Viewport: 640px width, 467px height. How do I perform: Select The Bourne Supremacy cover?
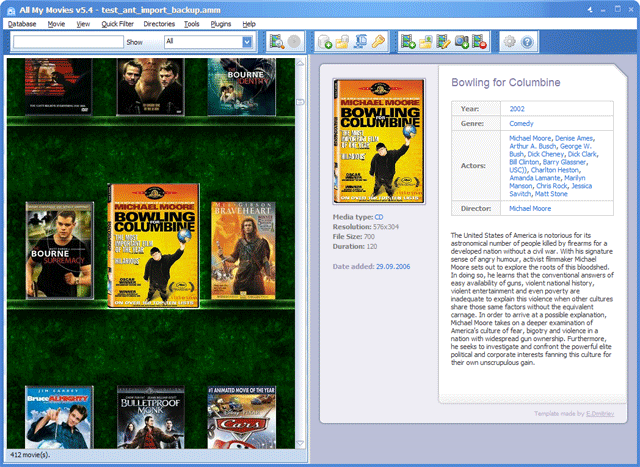(60, 251)
